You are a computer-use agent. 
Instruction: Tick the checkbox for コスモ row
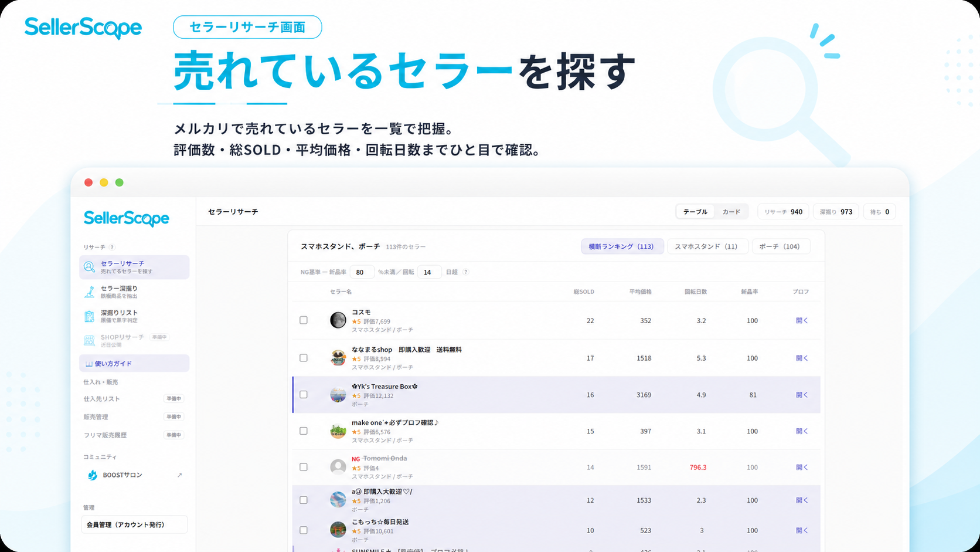(304, 320)
